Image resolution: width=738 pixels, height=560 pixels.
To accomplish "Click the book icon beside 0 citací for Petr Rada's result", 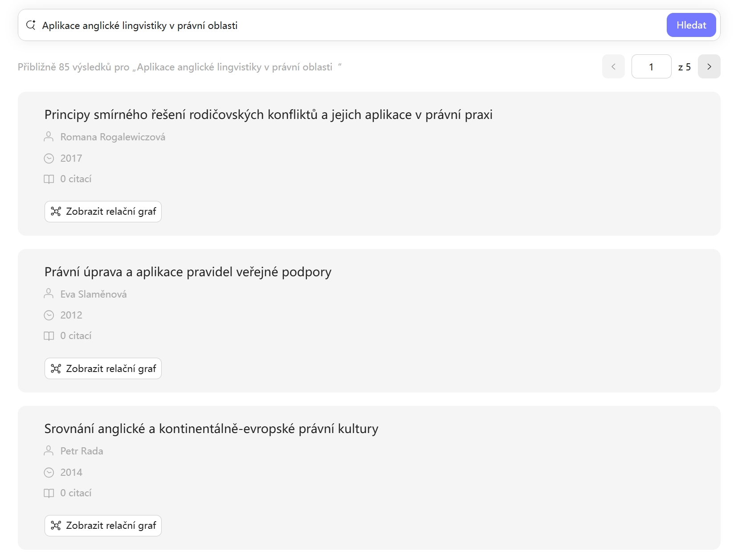I will [49, 493].
